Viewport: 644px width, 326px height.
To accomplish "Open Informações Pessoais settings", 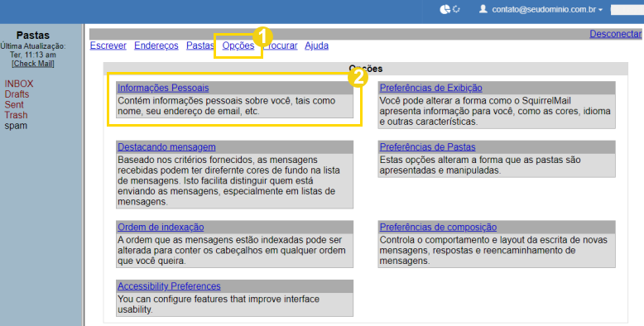I will [x=163, y=88].
